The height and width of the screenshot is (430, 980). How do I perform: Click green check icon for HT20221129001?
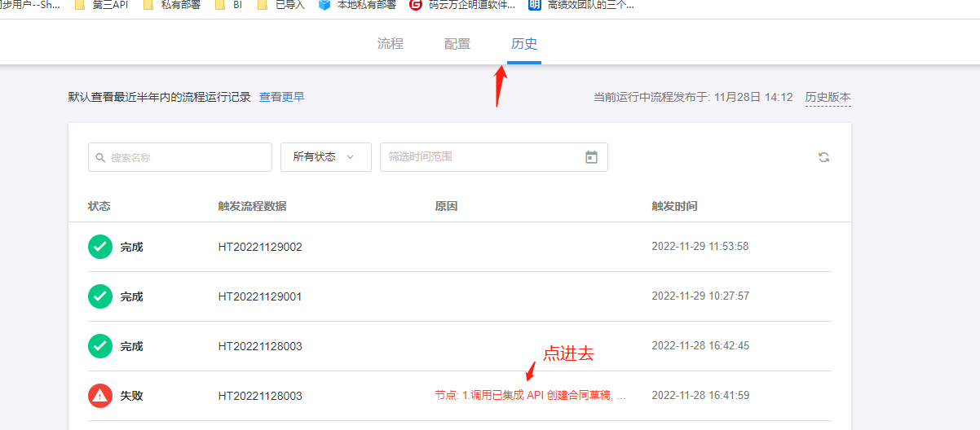pyautogui.click(x=99, y=296)
